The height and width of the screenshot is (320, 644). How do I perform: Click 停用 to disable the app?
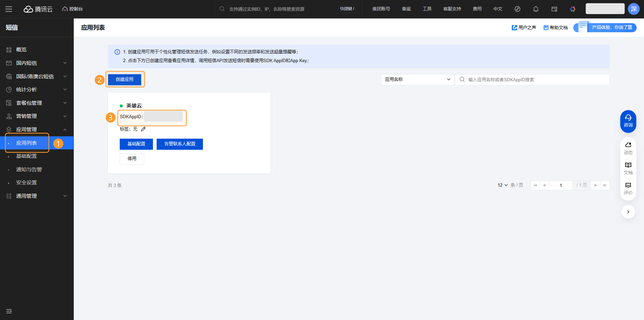coord(132,159)
